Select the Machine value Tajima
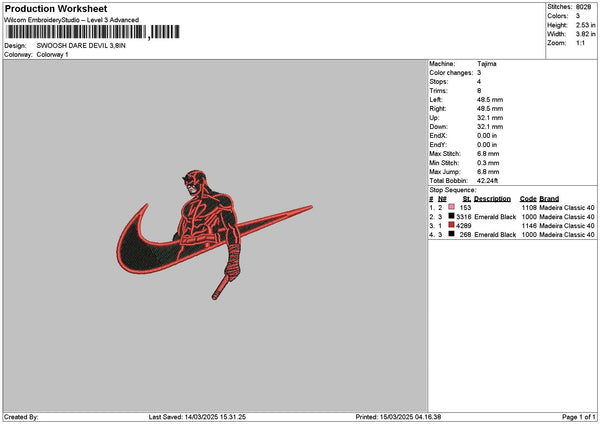The height and width of the screenshot is (424, 600). click(x=487, y=63)
